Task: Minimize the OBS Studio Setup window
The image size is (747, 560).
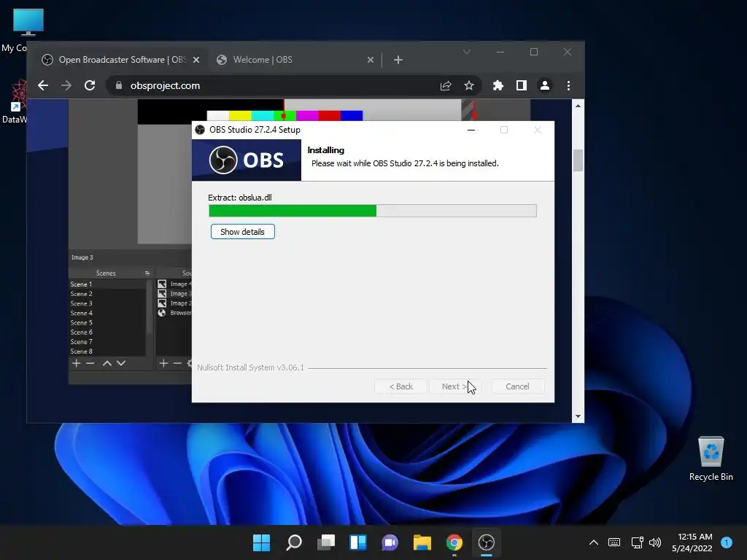Action: pyautogui.click(x=471, y=130)
